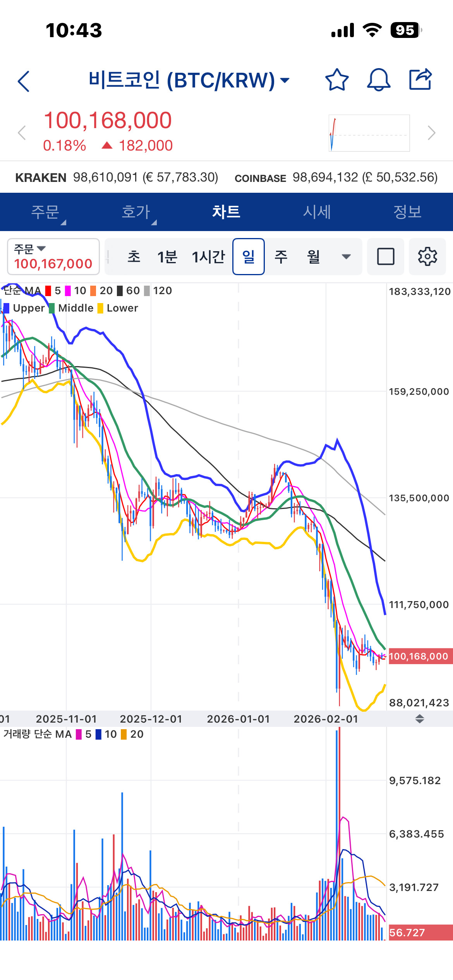This screenshot has width=453, height=980.
Task: Expand chart to fullscreen square icon
Action: 386,257
